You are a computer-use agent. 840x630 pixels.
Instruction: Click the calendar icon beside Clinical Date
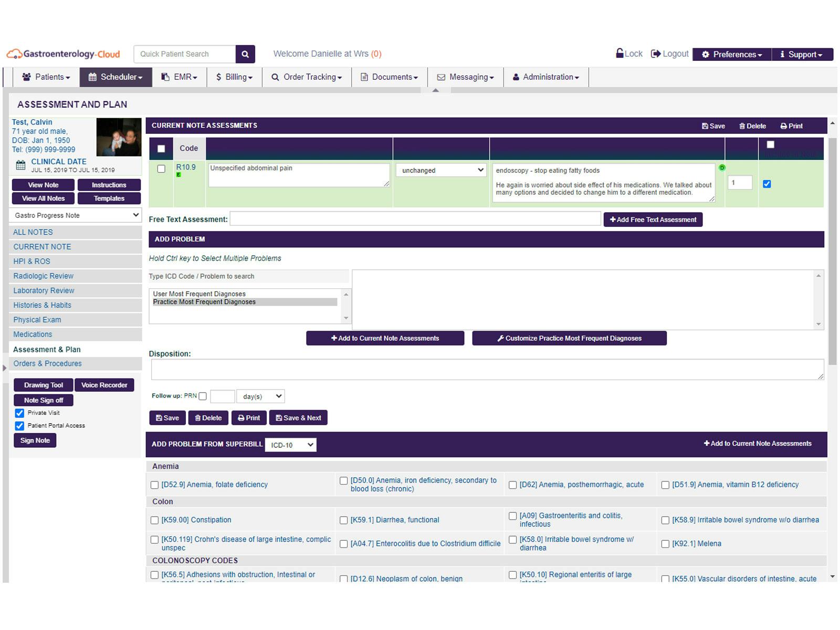click(20, 165)
